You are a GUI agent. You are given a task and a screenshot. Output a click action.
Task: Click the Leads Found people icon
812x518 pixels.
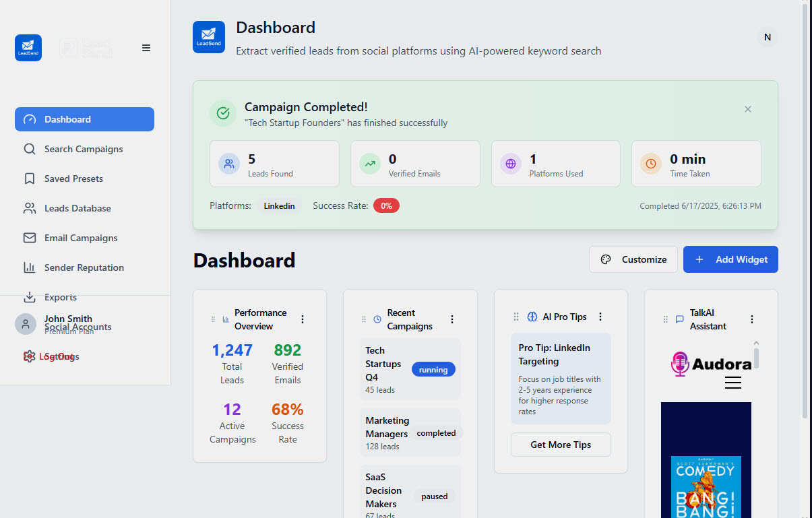[x=229, y=164]
